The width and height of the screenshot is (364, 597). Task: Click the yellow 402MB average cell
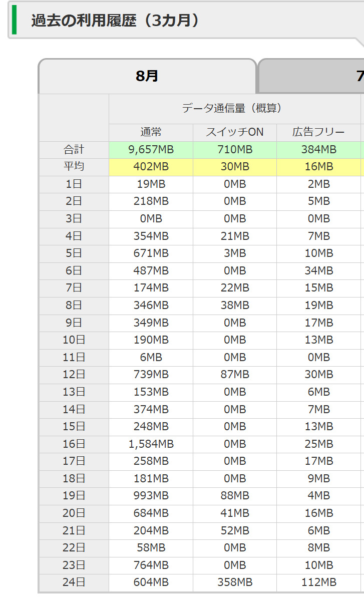151,167
